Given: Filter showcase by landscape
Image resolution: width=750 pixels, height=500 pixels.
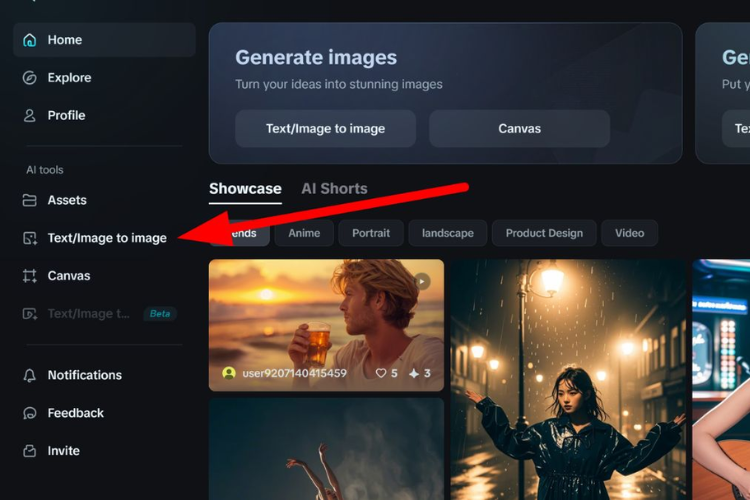Looking at the screenshot, I should click(x=448, y=233).
